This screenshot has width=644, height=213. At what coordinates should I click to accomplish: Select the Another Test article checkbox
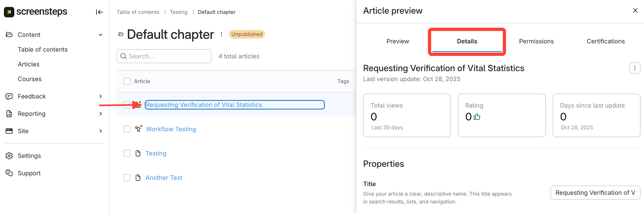coord(127,178)
